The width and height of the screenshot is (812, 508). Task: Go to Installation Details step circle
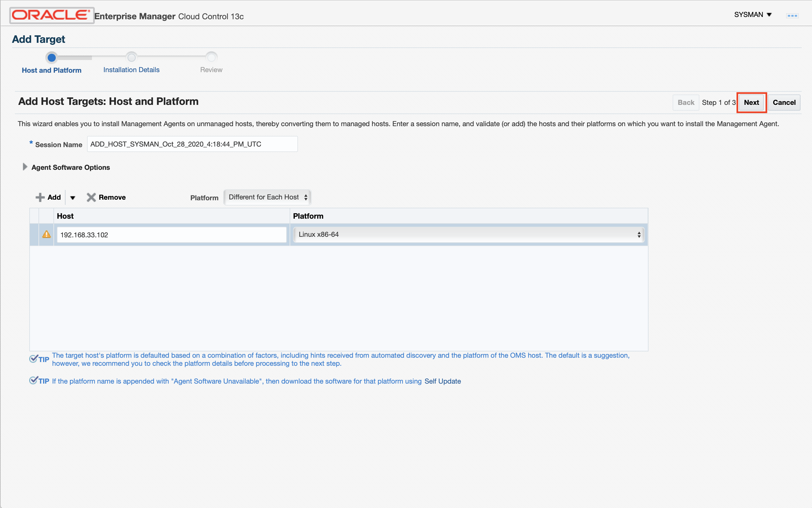131,57
